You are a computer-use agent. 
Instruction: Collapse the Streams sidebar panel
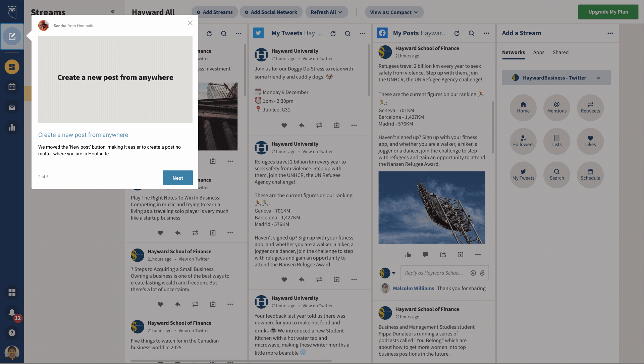[113, 11]
